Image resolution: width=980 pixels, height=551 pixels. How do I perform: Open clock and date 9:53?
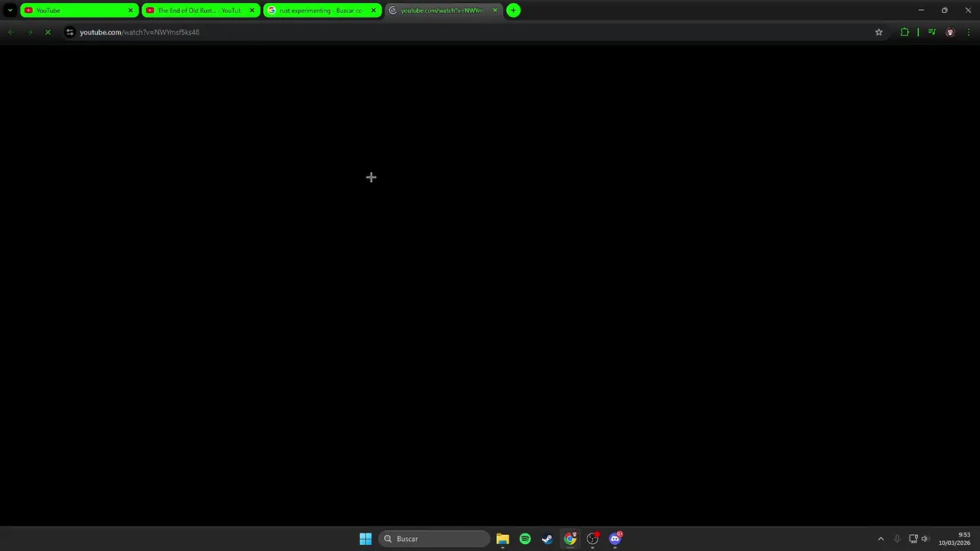point(955,539)
